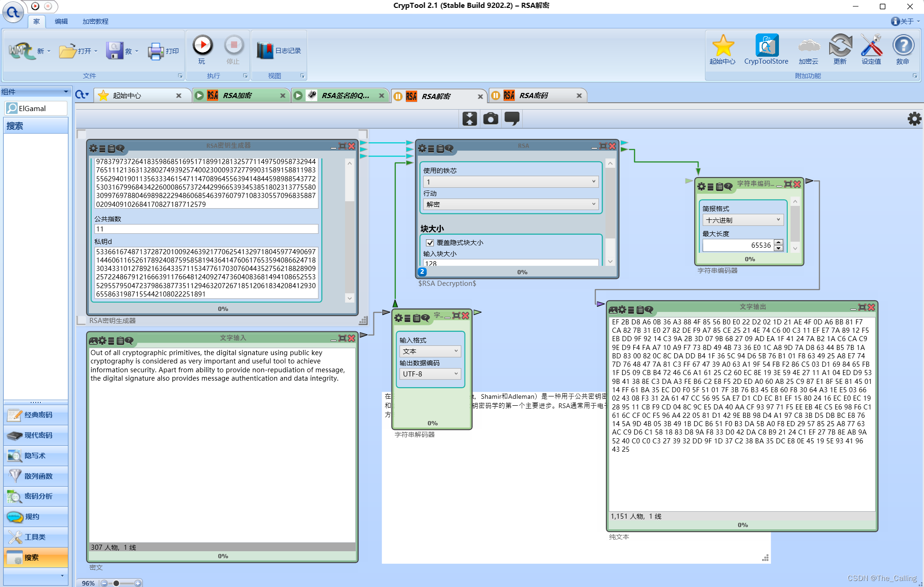Image resolution: width=924 pixels, height=587 pixels.
Task: Open the UTF-8 output encoding dropdown
Action: [430, 374]
